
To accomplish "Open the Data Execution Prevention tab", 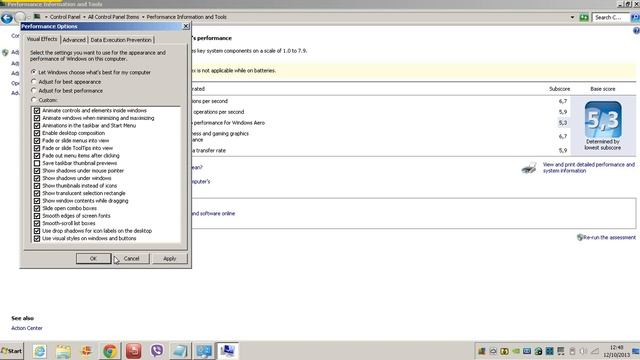I will 121,40.
